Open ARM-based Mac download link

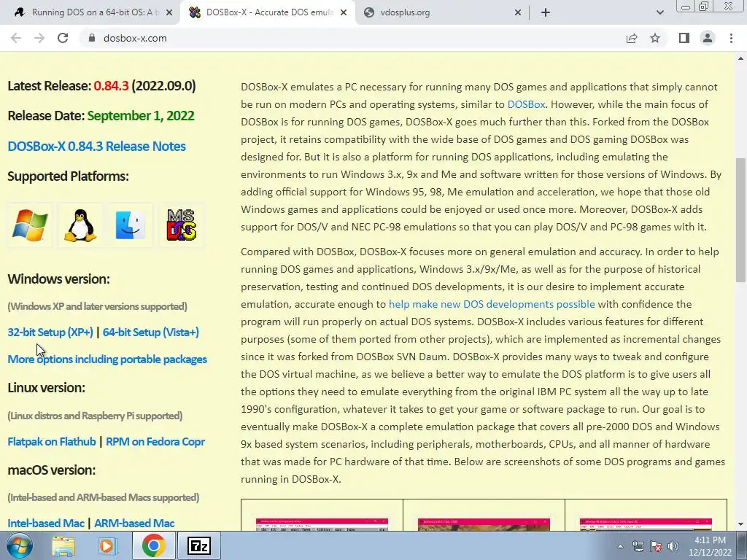tap(134, 523)
